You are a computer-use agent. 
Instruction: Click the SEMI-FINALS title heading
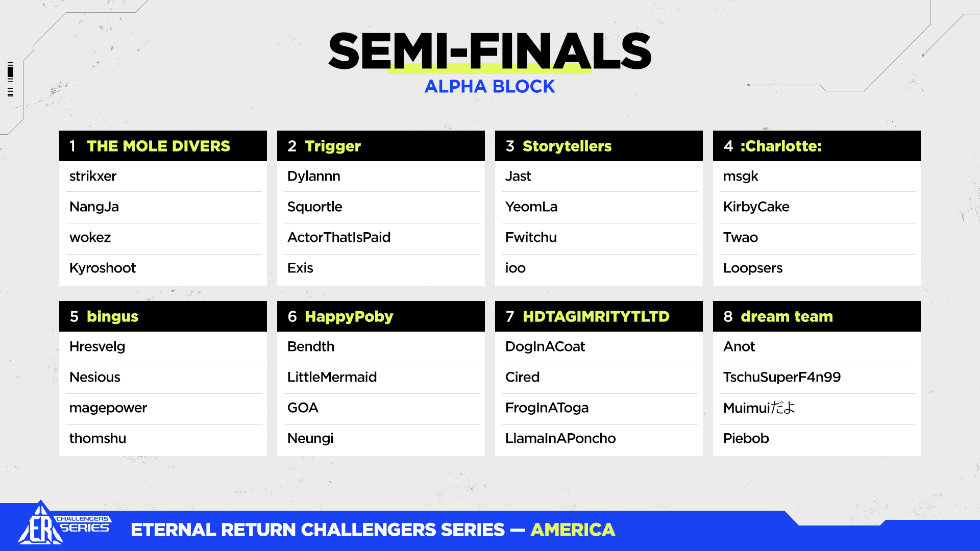click(489, 51)
